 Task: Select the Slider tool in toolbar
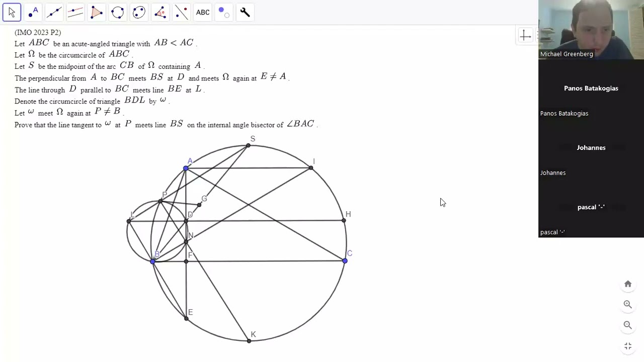(x=224, y=13)
